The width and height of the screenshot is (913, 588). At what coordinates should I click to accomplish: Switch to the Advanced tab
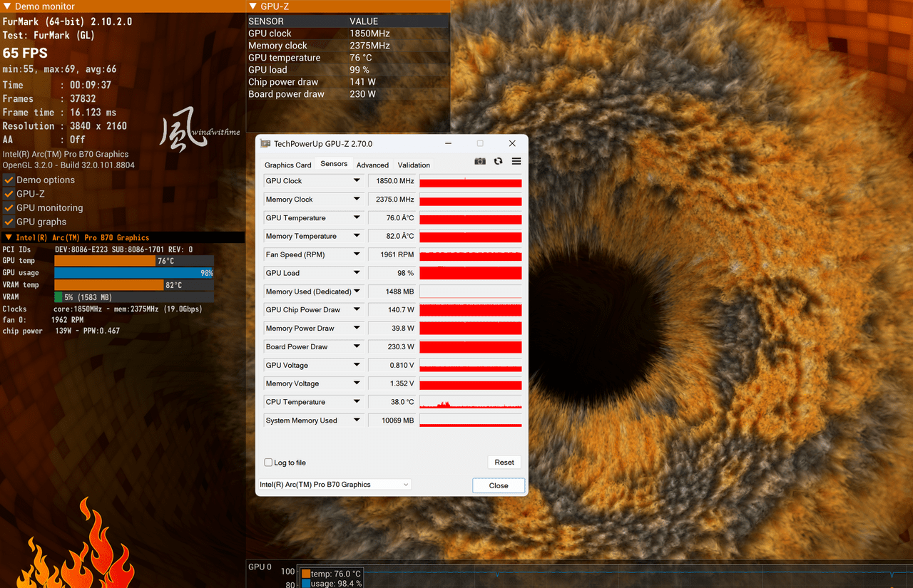[x=372, y=165]
